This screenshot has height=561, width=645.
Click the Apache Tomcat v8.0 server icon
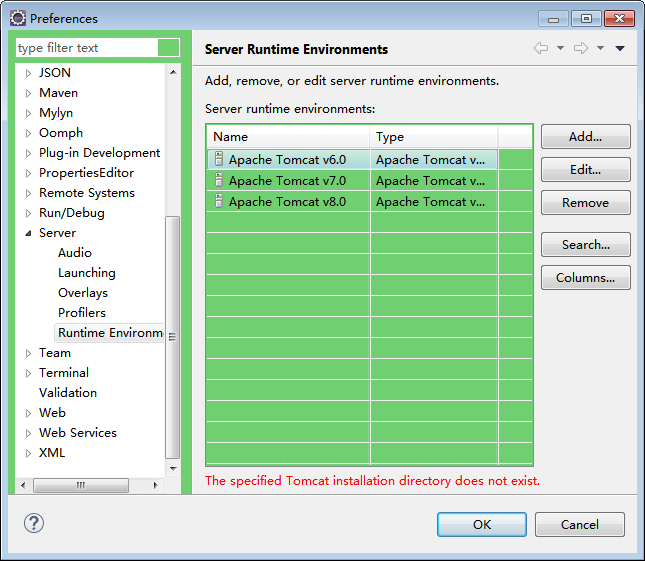point(219,201)
